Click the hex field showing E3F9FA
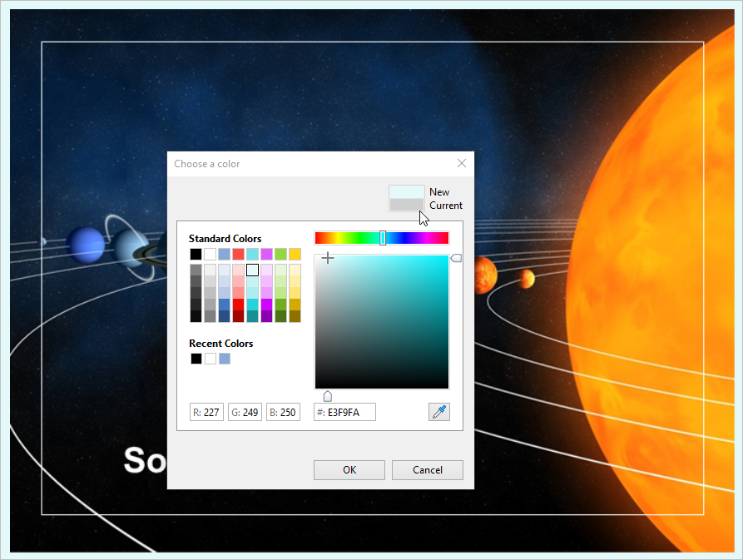 click(345, 411)
